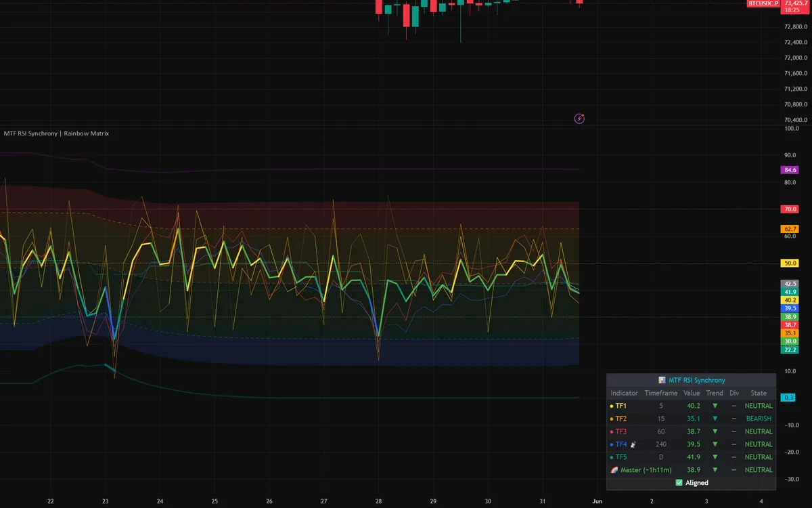Click the red 73,425.7 current price label

pos(796,3)
